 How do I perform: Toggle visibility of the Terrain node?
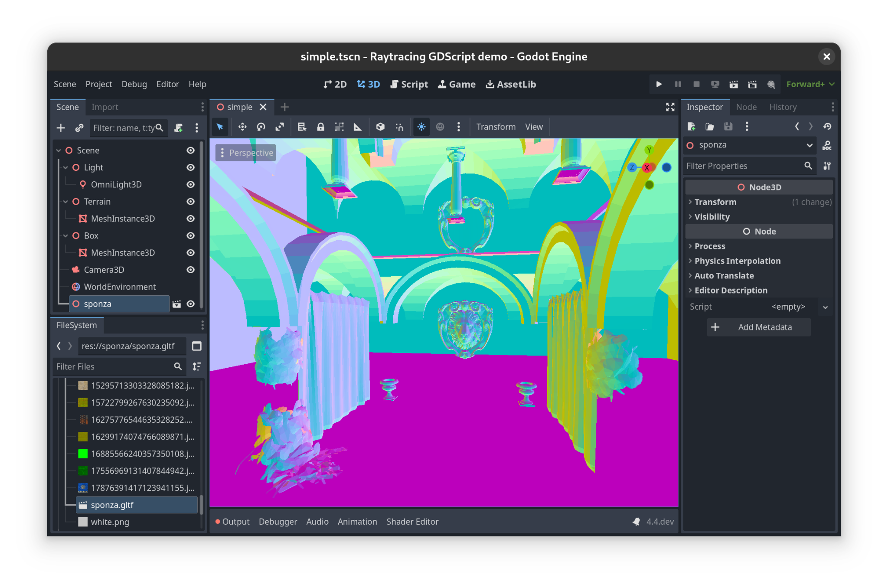(x=190, y=202)
